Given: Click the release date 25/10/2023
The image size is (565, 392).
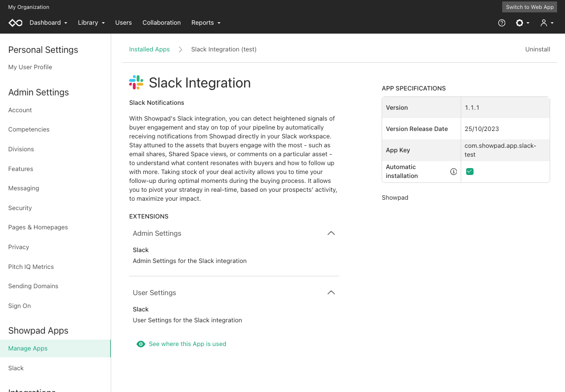Looking at the screenshot, I should click(482, 129).
